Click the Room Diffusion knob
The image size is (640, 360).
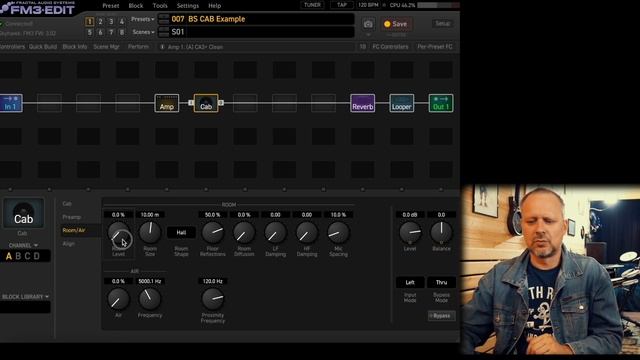244,233
